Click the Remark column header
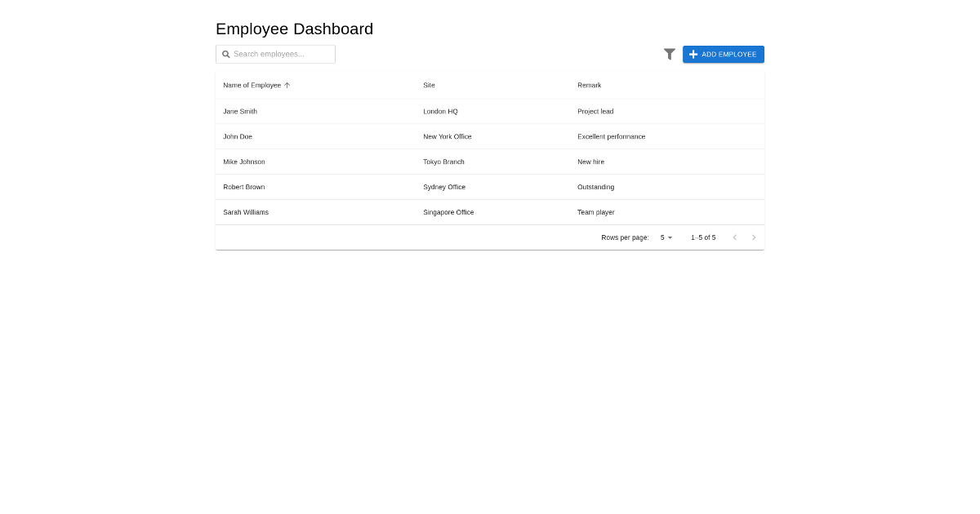The image size is (980, 514). (x=589, y=85)
